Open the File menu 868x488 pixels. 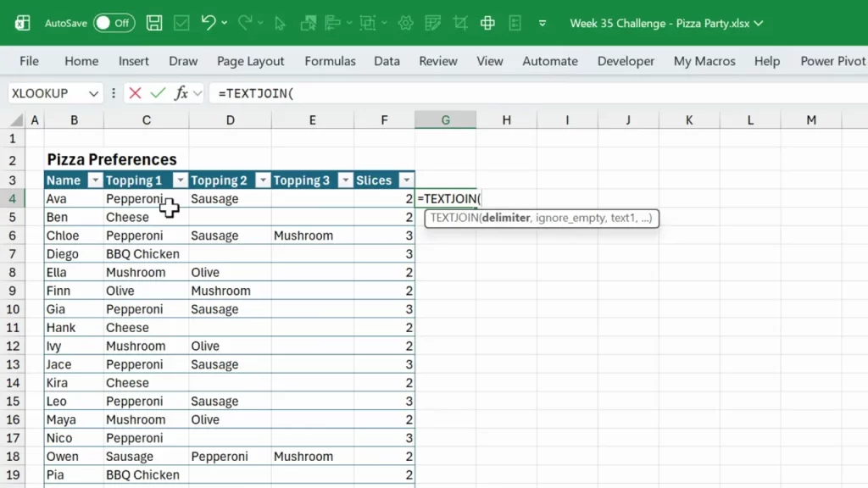coord(29,61)
